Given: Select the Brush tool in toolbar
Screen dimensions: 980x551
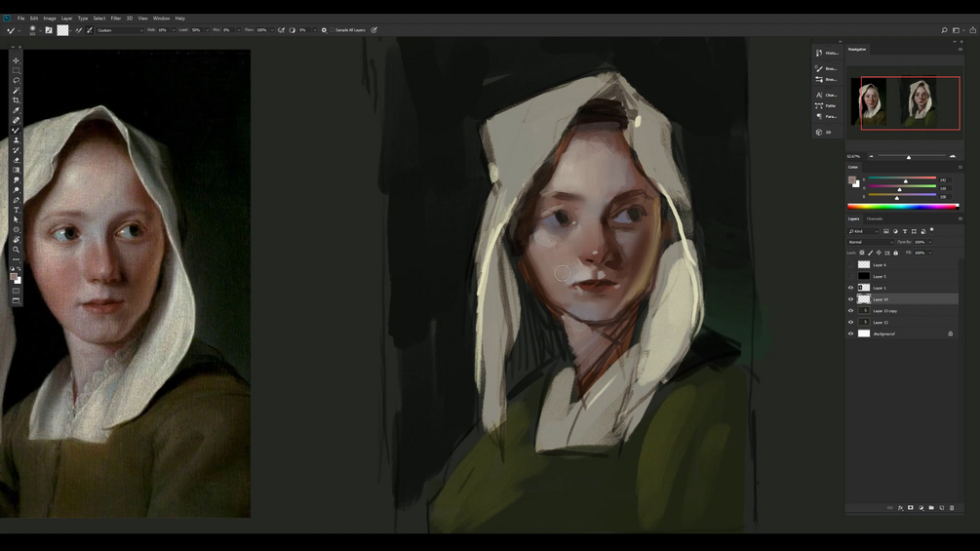Looking at the screenshot, I should [x=17, y=131].
